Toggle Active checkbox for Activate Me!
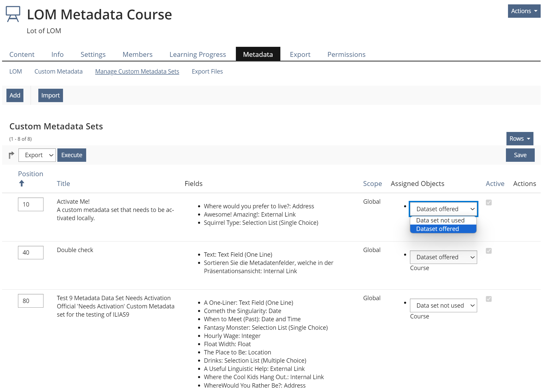The image size is (544, 392). [489, 203]
